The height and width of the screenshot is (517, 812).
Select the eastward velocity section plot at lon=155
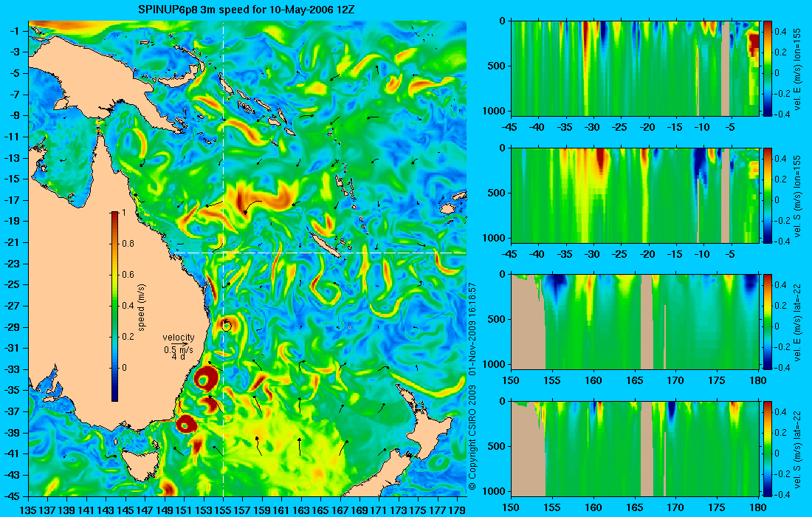click(635, 68)
